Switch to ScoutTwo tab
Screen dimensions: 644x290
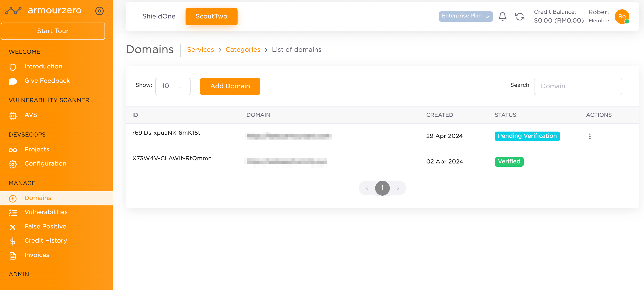[x=212, y=16]
